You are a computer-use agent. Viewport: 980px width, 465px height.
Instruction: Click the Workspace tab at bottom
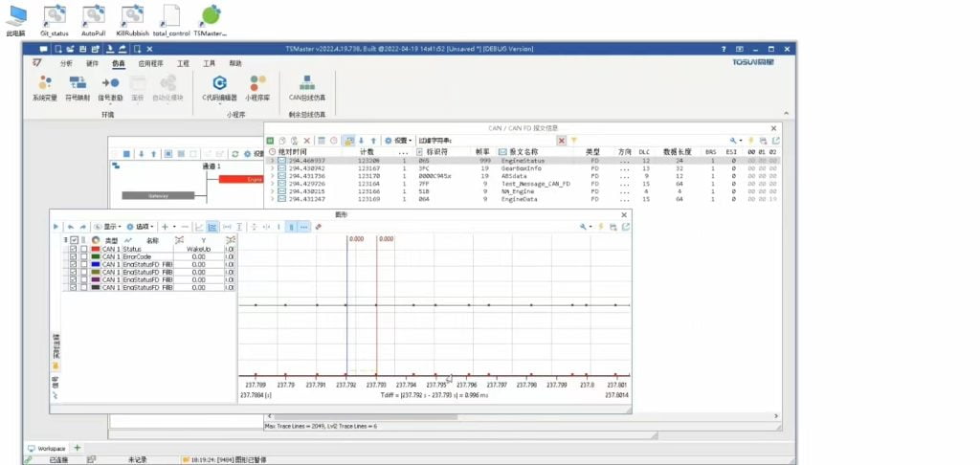tap(45, 448)
